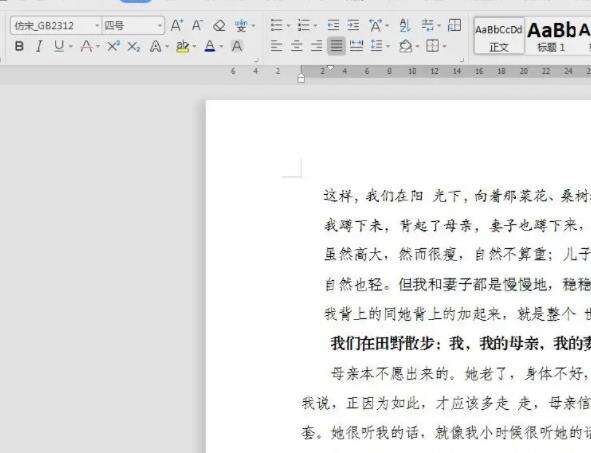Open the font size dropdown 四号
The image size is (591, 453).
(133, 26)
